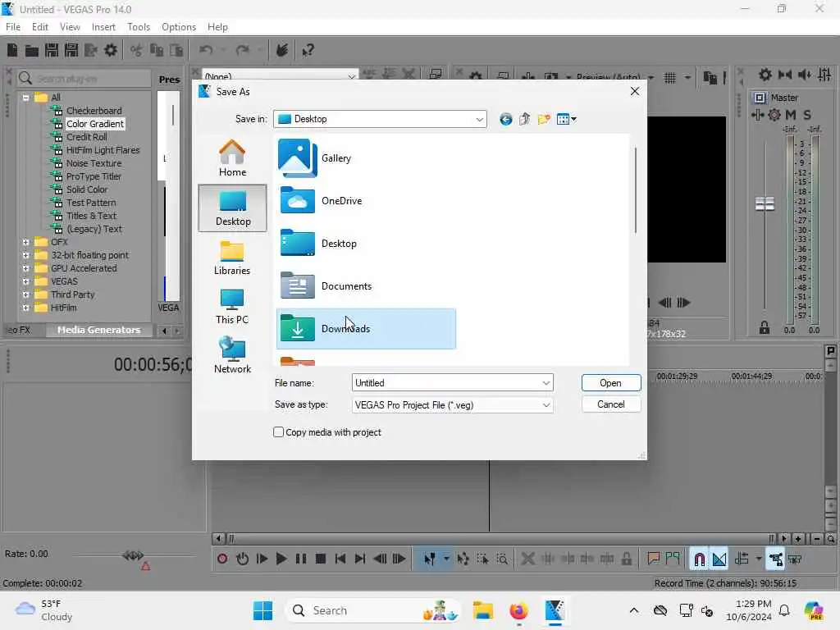The height and width of the screenshot is (630, 840).
Task: Click the Save toolbar icon
Action: [x=52, y=50]
